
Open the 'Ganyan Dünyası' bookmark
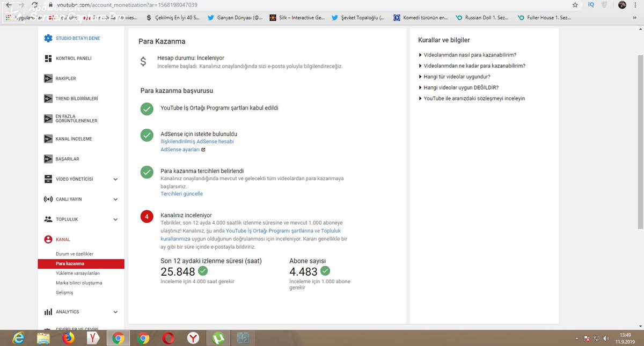[x=236, y=18]
